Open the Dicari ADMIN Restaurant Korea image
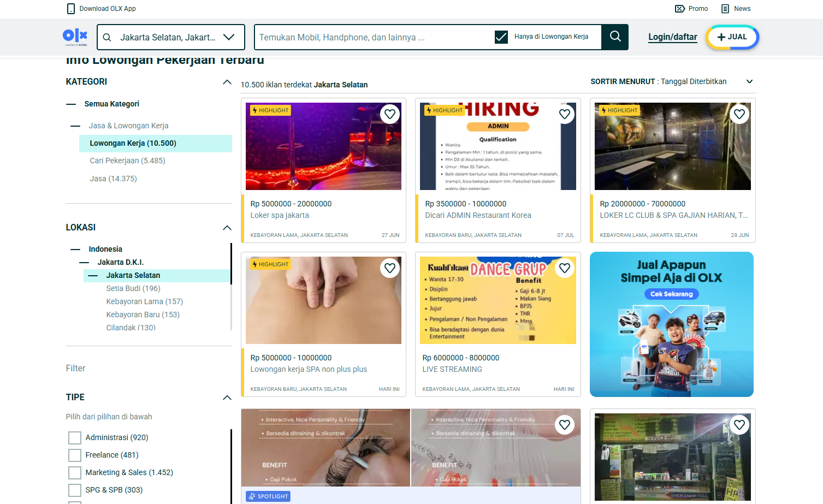This screenshot has height=504, width=823. [x=498, y=146]
